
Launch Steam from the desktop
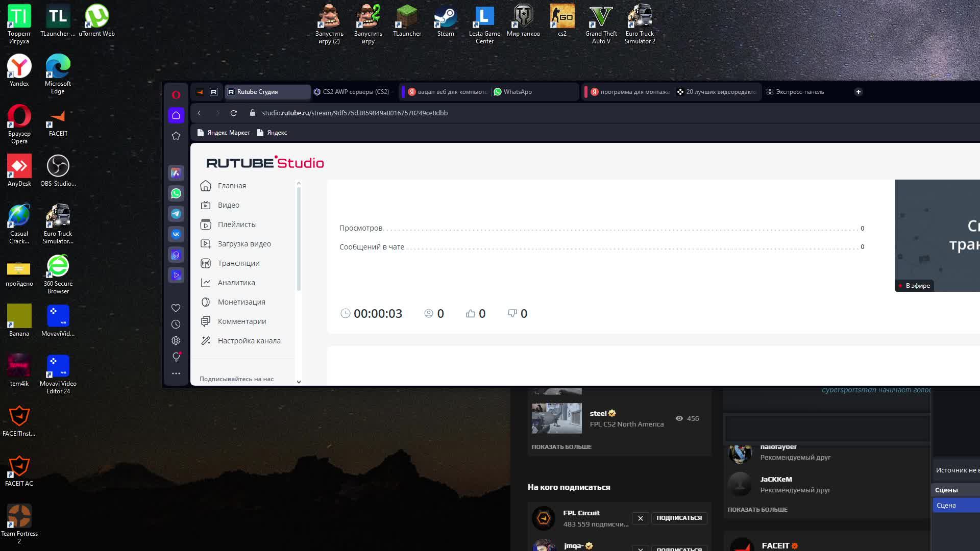pyautogui.click(x=446, y=21)
